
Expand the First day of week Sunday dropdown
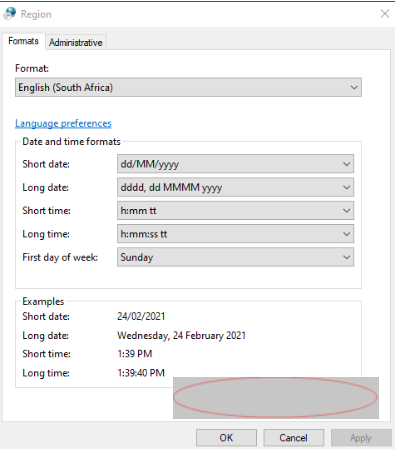235,257
